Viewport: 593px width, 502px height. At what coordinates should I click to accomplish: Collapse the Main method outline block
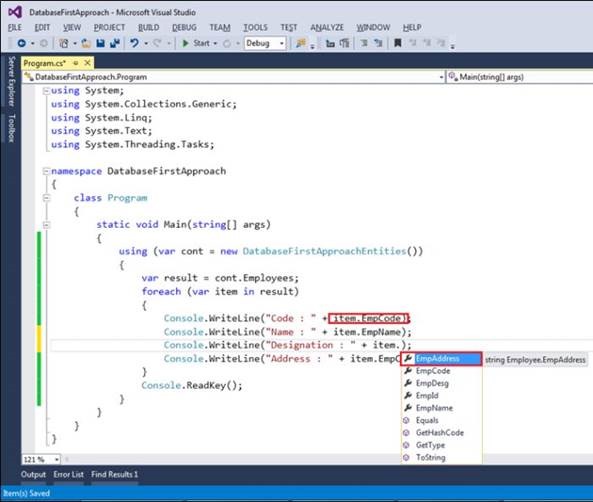(x=46, y=225)
